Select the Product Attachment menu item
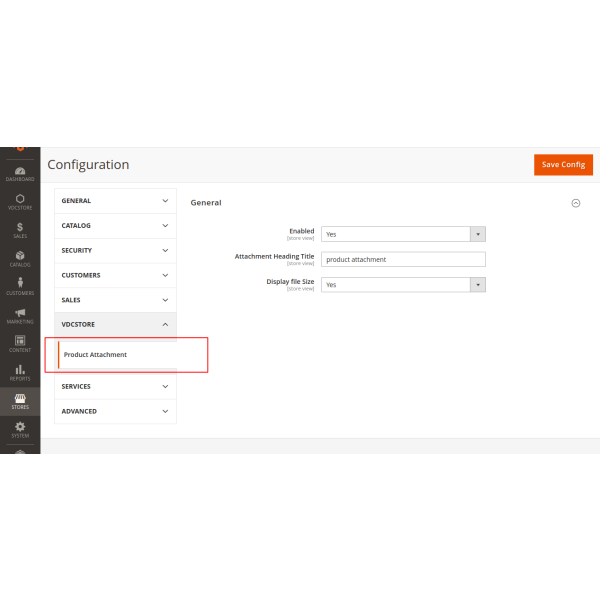 tap(96, 355)
